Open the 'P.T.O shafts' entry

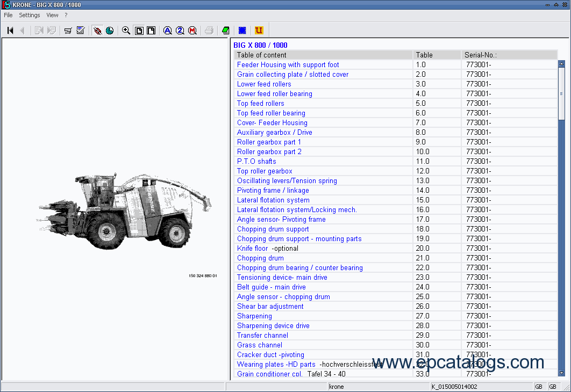pos(256,162)
